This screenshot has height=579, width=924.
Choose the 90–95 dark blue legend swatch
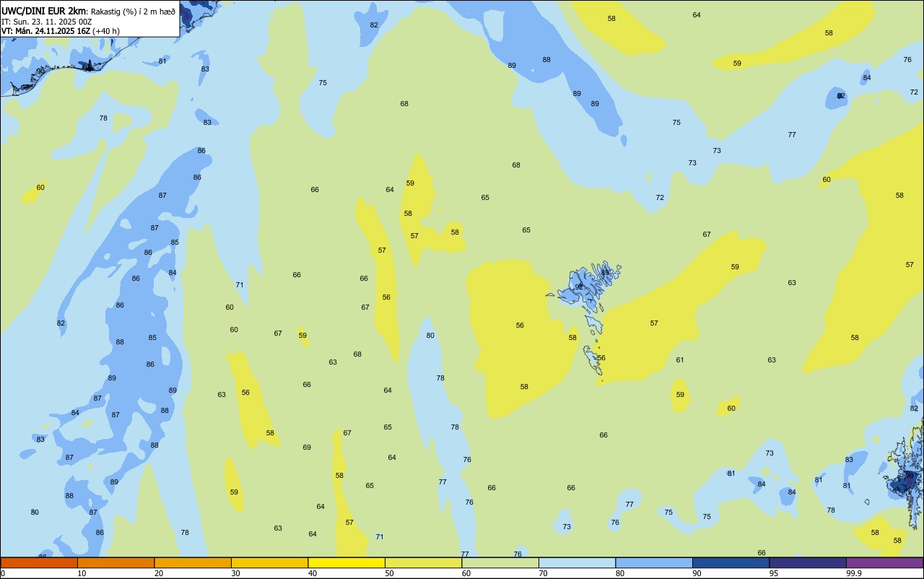coord(731,562)
